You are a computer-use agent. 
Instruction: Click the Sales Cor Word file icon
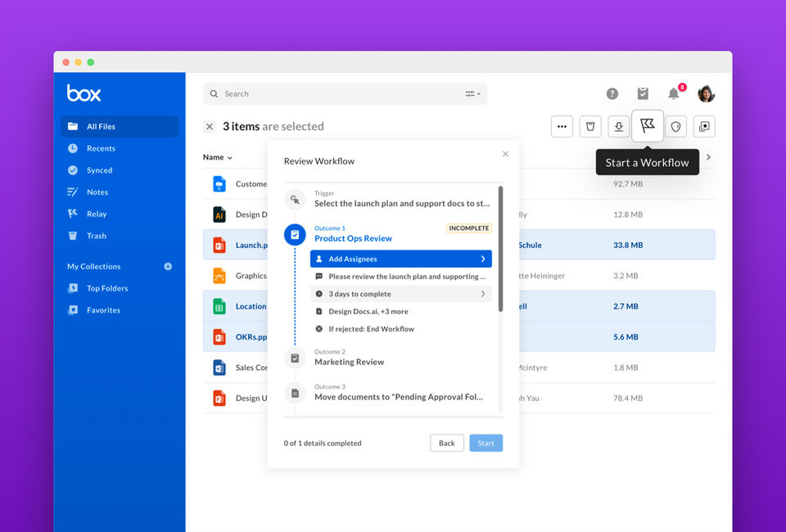[219, 367]
